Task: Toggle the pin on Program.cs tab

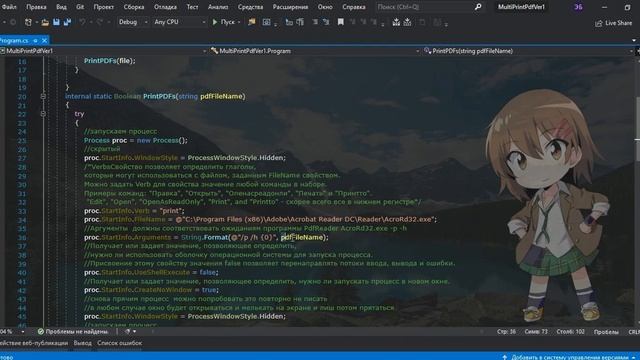Action: [x=36, y=40]
